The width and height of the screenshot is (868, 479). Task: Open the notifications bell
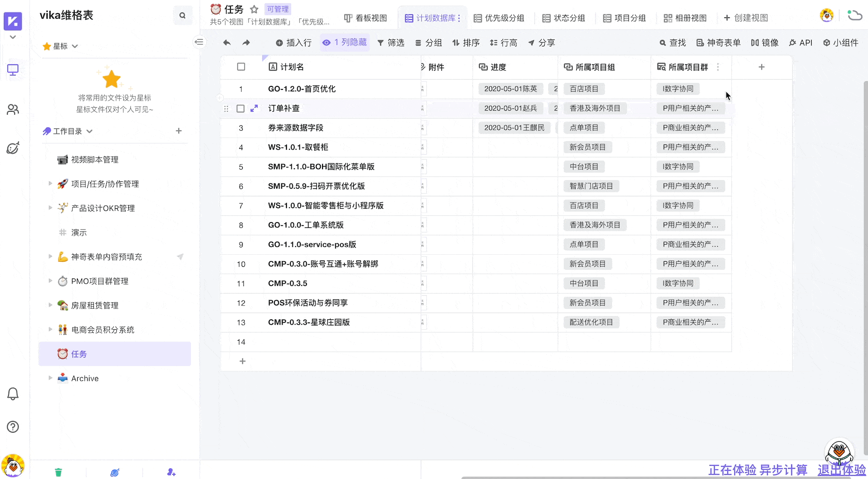click(x=13, y=394)
